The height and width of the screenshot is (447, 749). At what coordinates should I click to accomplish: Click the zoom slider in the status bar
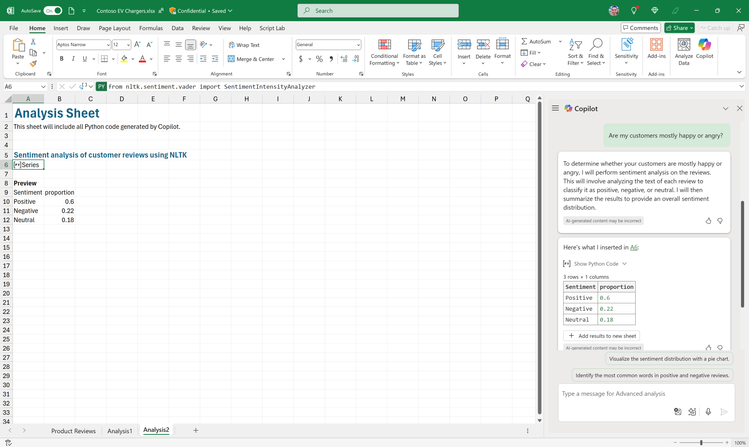coord(700,442)
